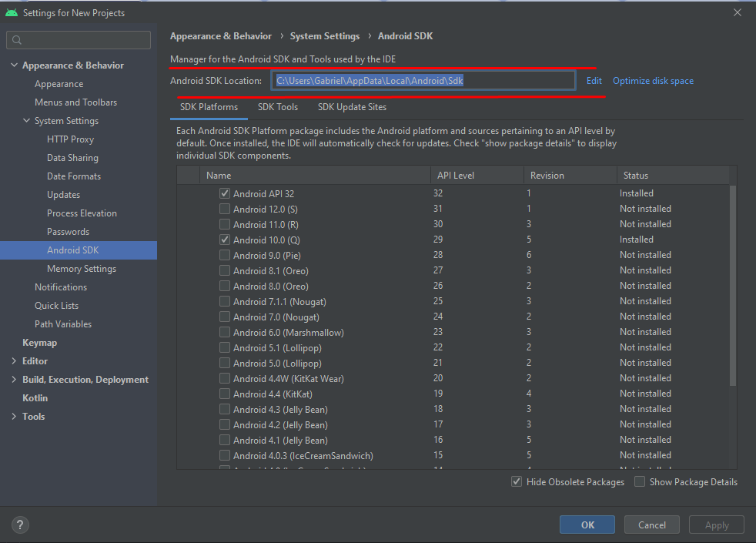Click System Settings in the breadcrumb
The image size is (756, 543).
coord(324,36)
